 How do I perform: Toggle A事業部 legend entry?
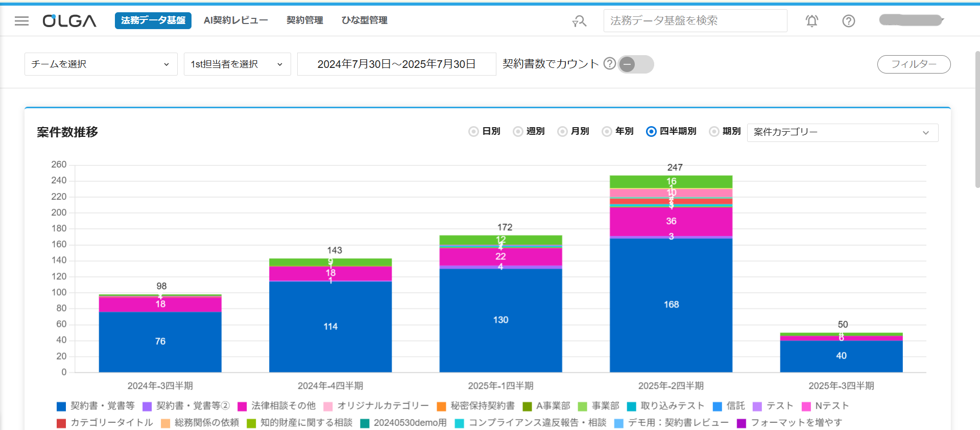[546, 406]
